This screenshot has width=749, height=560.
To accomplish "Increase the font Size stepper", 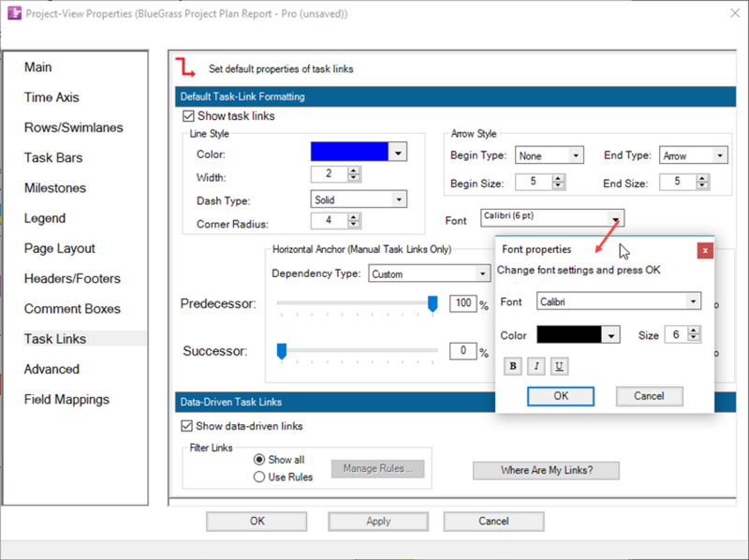I will click(694, 331).
